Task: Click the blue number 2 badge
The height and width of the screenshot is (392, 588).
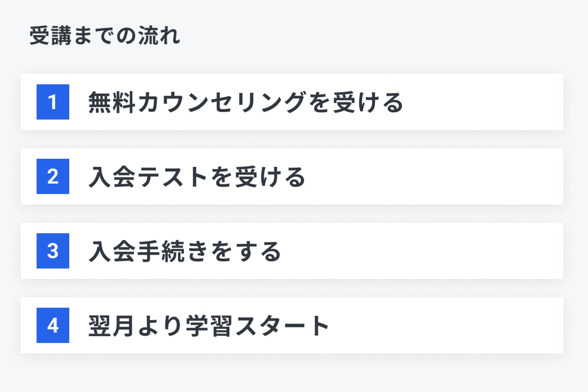Action: pos(53,176)
